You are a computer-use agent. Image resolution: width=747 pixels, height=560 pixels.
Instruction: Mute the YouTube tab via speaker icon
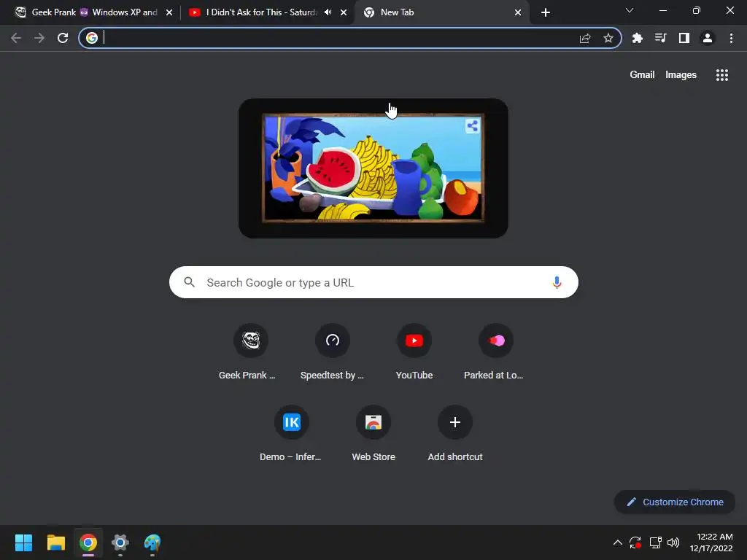pyautogui.click(x=328, y=12)
